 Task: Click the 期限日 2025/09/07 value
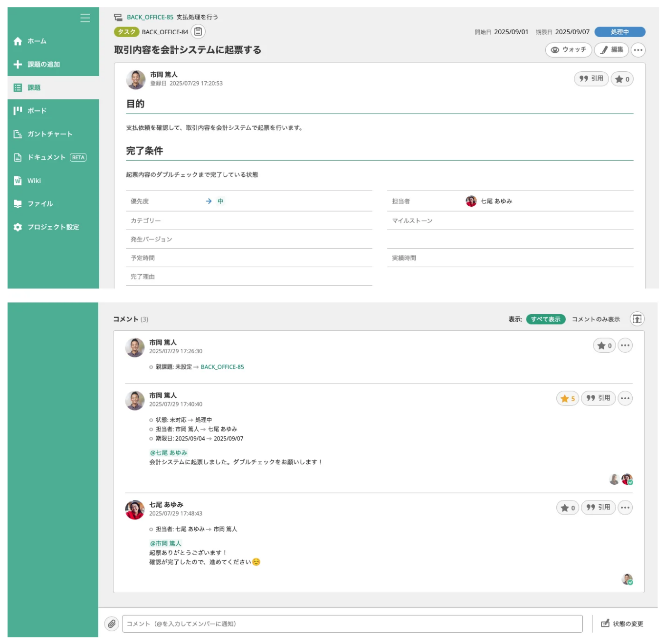click(x=572, y=32)
